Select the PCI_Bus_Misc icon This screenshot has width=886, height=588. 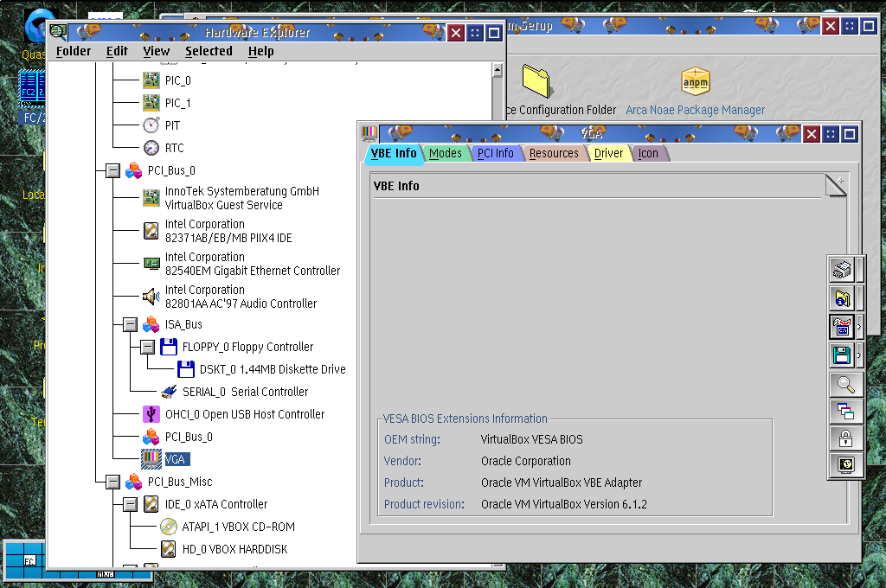134,482
